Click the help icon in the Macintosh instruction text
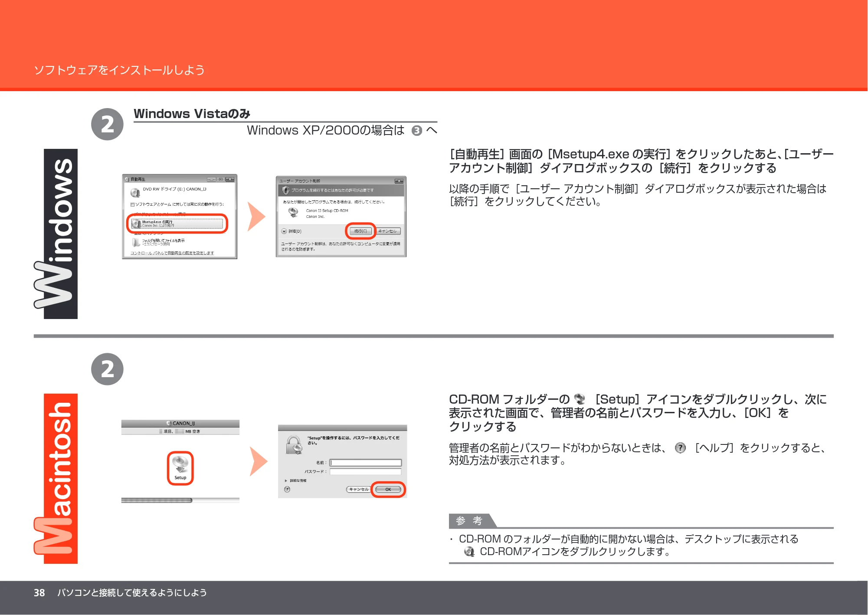 coord(680,448)
